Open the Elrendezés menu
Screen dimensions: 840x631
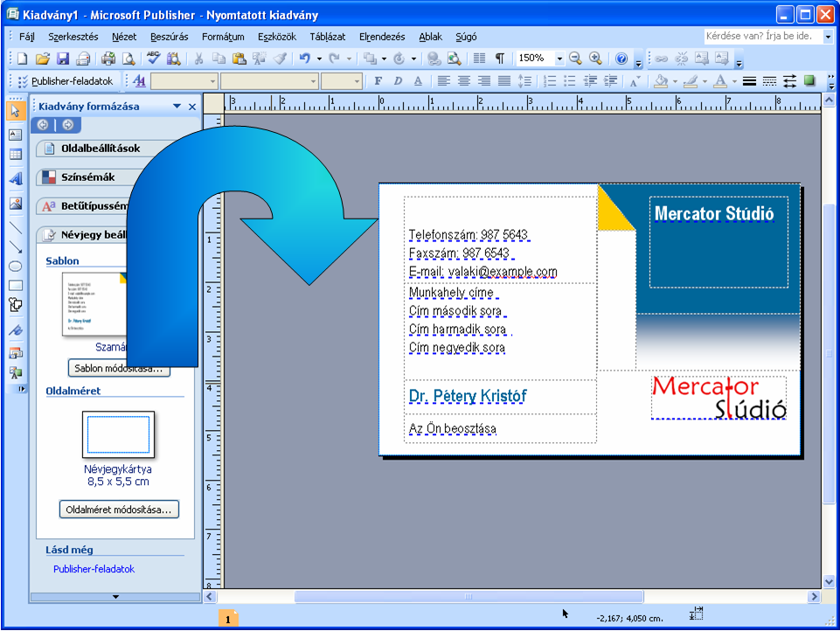[382, 37]
